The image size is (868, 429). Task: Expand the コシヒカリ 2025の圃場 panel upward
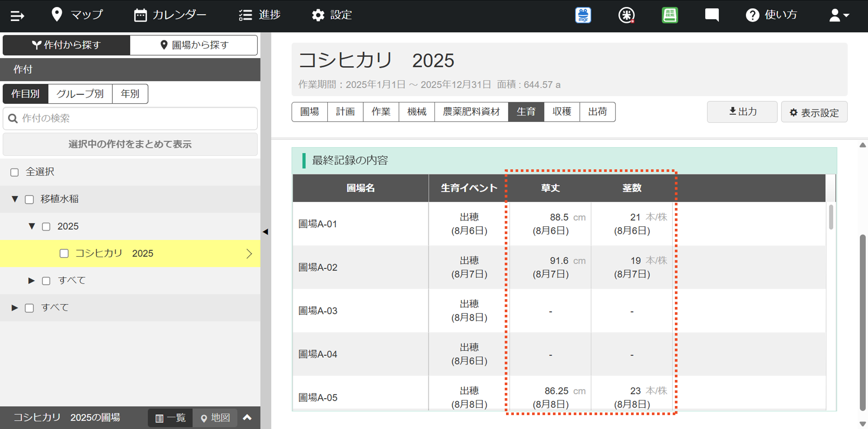pos(247,417)
